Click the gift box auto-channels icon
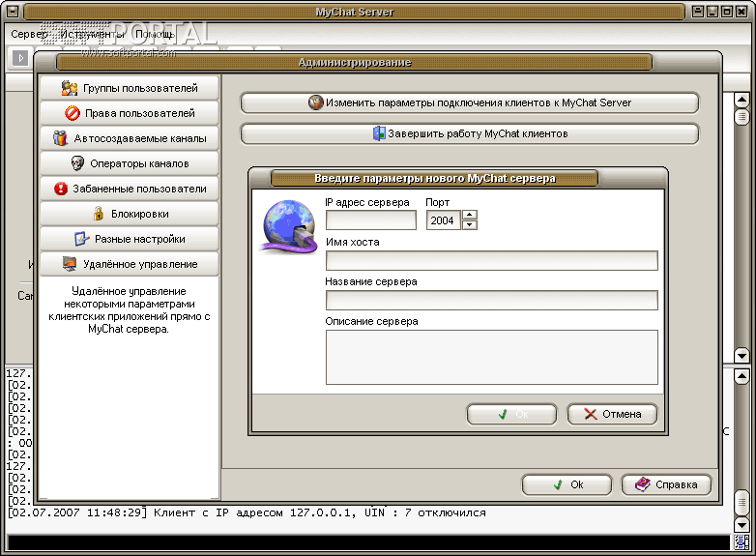756x556 pixels. (60, 138)
